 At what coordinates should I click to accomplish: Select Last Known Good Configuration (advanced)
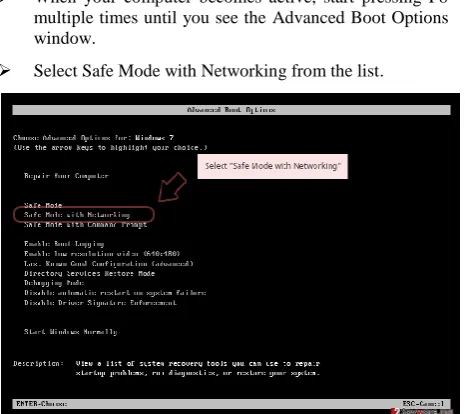click(x=109, y=264)
